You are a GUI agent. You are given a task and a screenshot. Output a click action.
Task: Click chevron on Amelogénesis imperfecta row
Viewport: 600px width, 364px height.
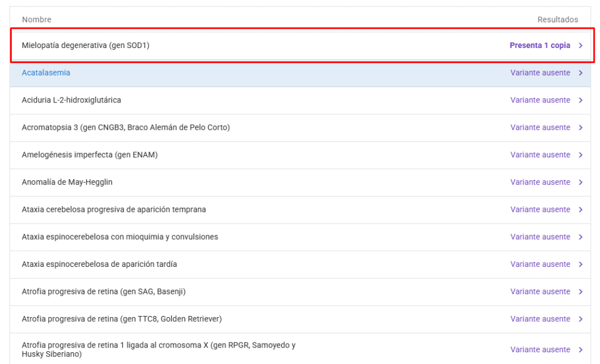[x=581, y=155]
